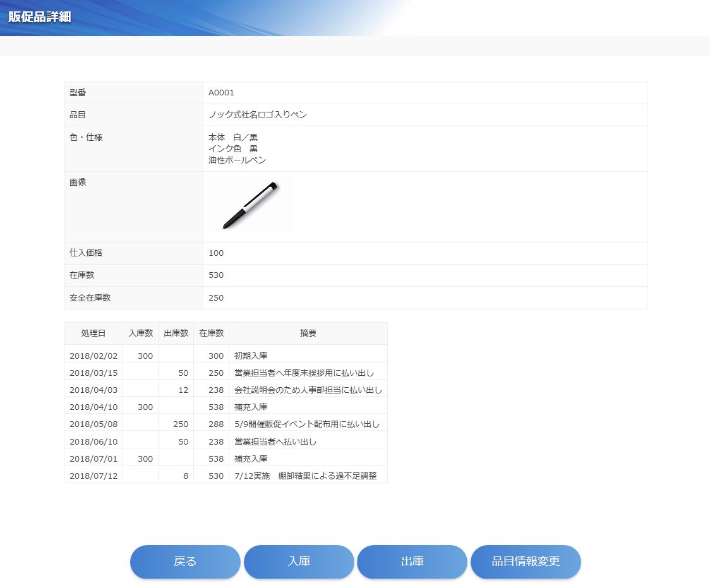Click the 入庫数 column header
The width and height of the screenshot is (710, 588).
140,333
